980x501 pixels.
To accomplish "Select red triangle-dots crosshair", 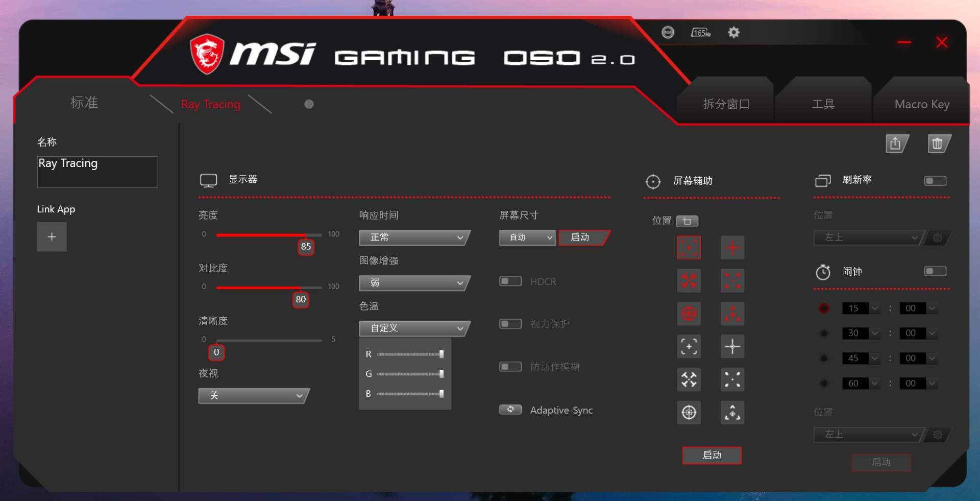I will (732, 314).
